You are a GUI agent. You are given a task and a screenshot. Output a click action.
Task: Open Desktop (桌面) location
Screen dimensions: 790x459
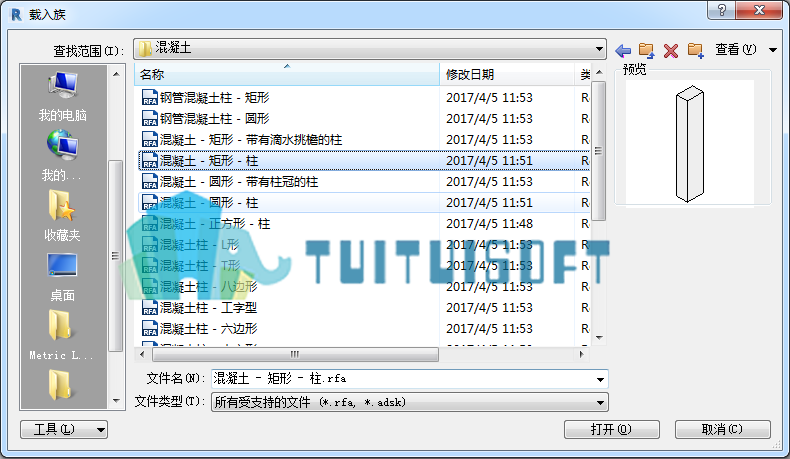point(62,277)
